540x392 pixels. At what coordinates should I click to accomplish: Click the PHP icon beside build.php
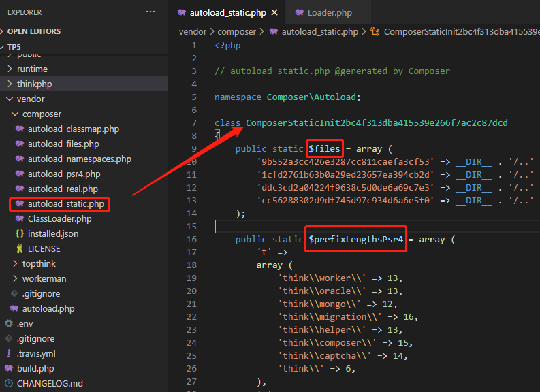pos(9,368)
